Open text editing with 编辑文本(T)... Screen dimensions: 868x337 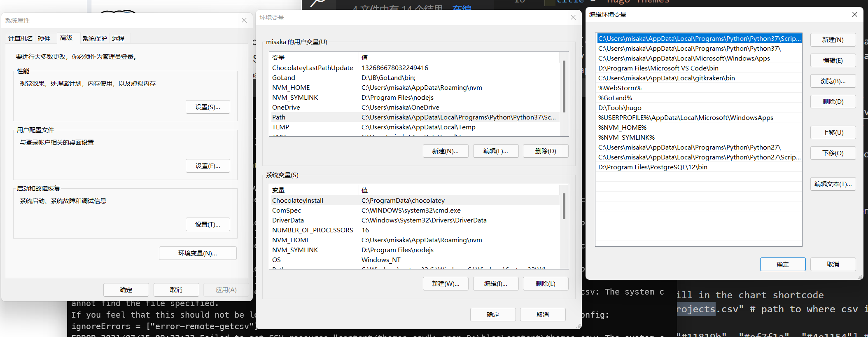click(833, 184)
